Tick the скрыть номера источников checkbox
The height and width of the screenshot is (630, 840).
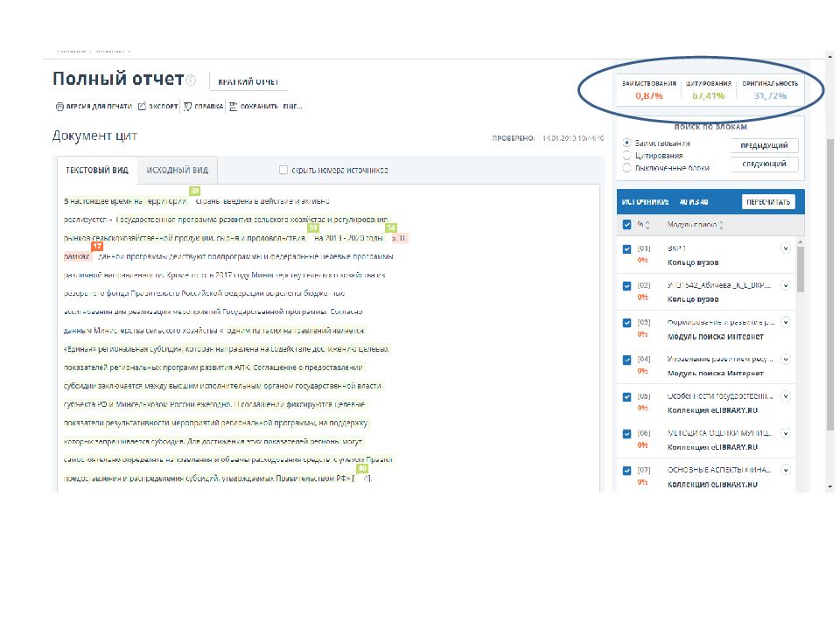[x=283, y=170]
